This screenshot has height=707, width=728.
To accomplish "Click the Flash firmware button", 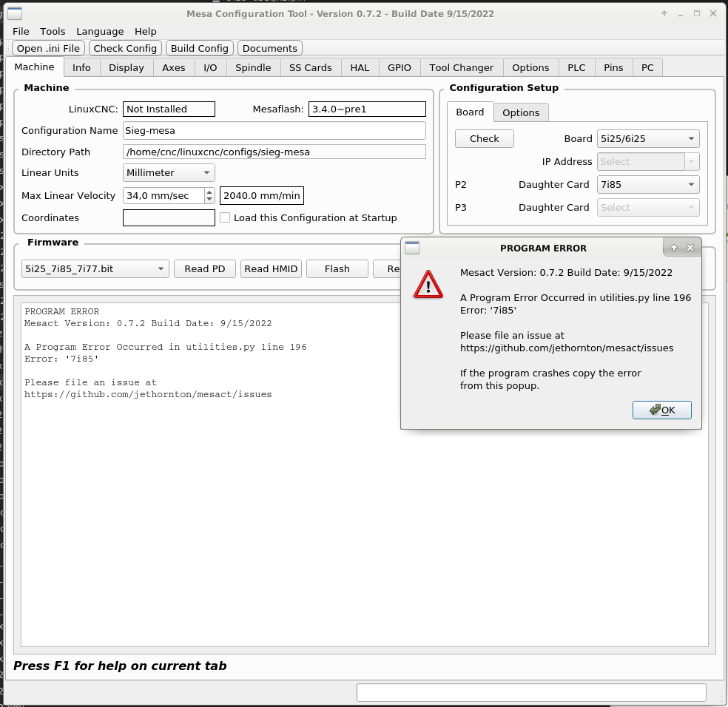I will pos(337,268).
